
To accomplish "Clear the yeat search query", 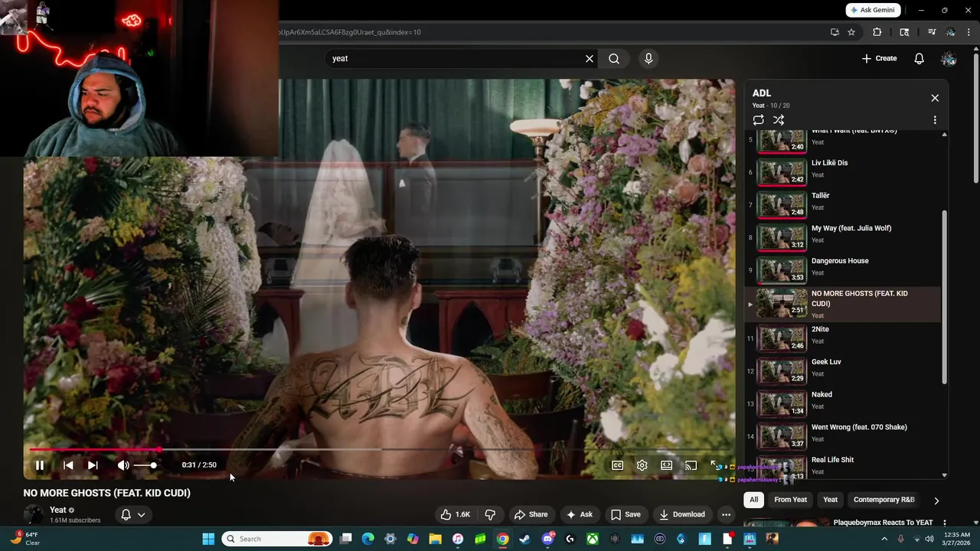I will pos(590,58).
